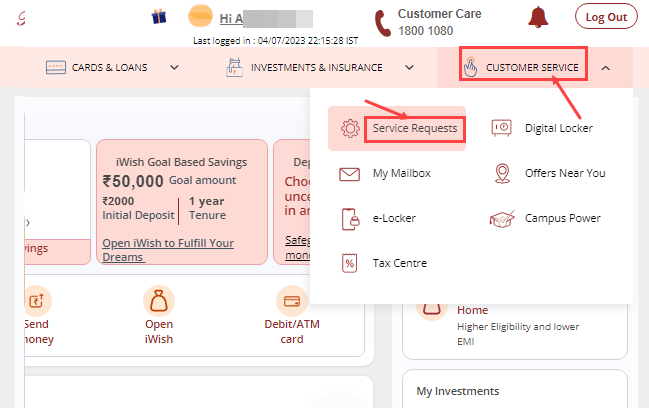Click the Debit/ATM card icon

pyautogui.click(x=292, y=301)
